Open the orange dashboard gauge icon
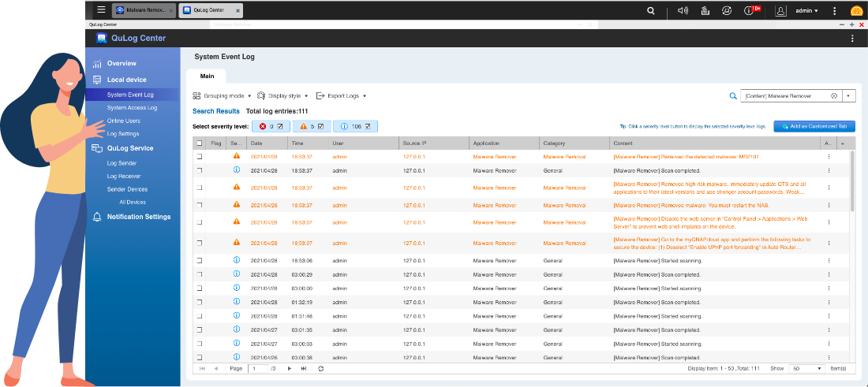 coord(856,11)
